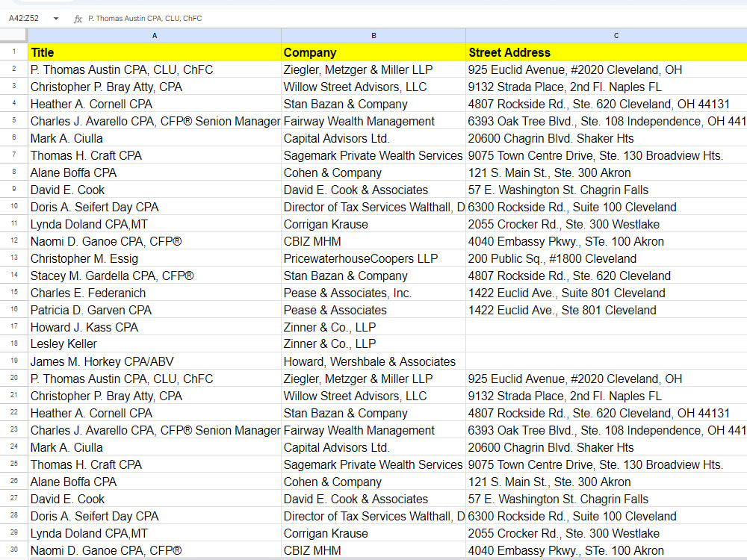Click the fx function icon
The height and width of the screenshot is (560, 747).
78,19
